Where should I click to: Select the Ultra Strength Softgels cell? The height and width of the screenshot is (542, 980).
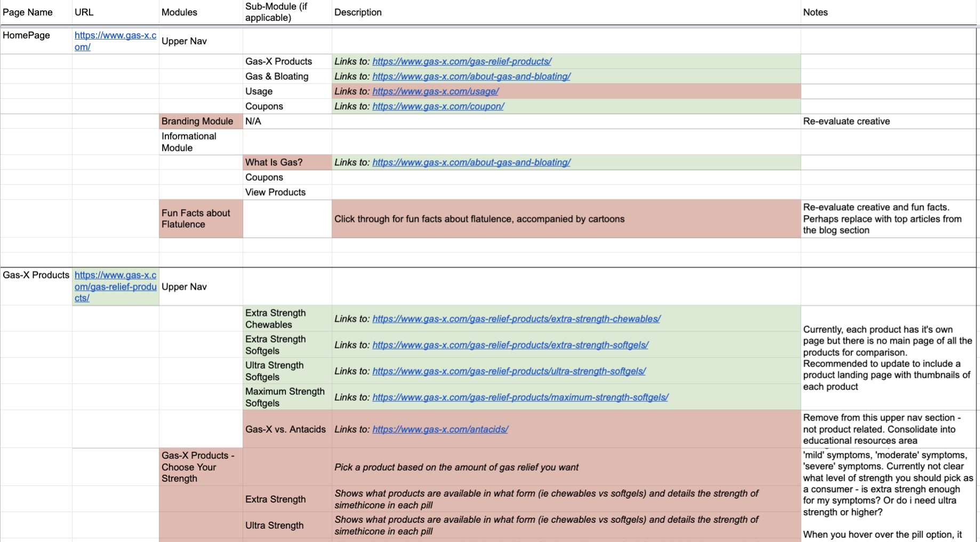[x=287, y=371]
